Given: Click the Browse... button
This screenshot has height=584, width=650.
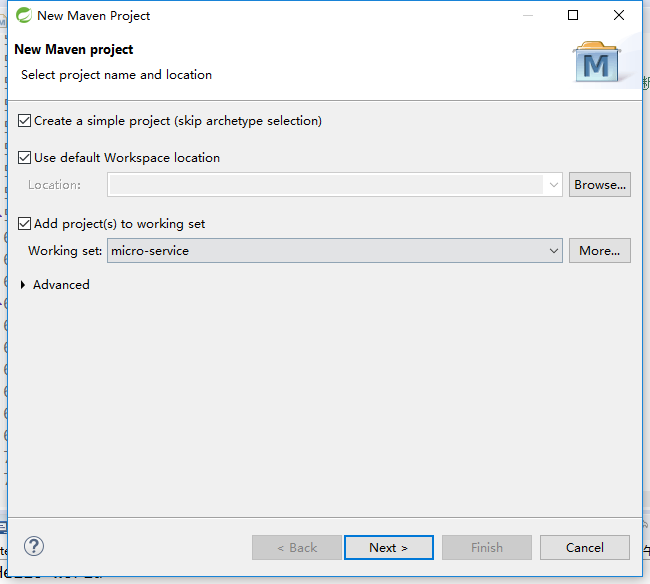Looking at the screenshot, I should 600,185.
